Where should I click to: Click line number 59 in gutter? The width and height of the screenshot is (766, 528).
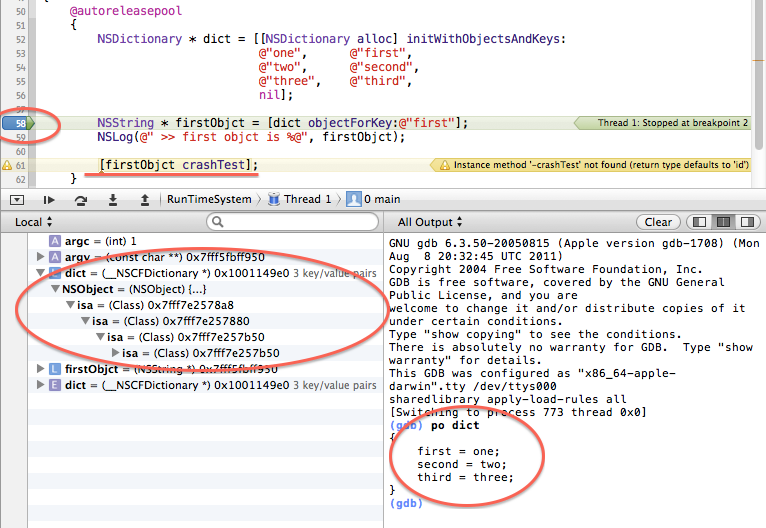click(x=20, y=137)
